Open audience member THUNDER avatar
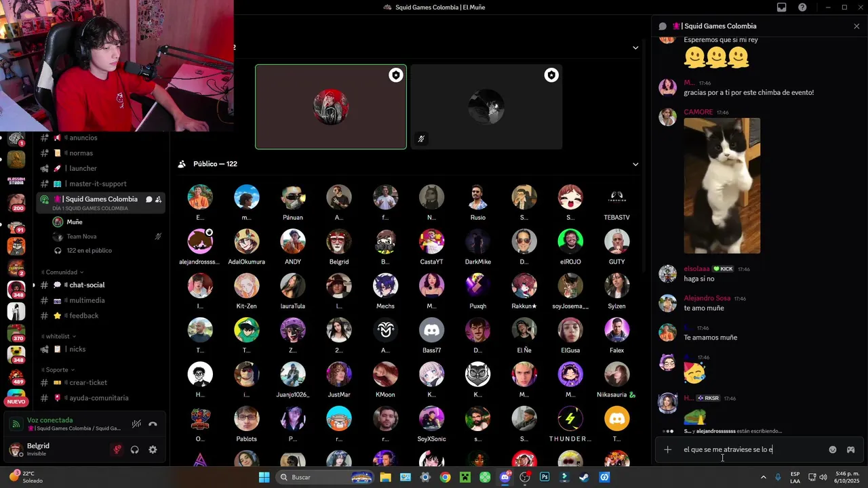Image resolution: width=868 pixels, height=488 pixels. [x=570, y=419]
